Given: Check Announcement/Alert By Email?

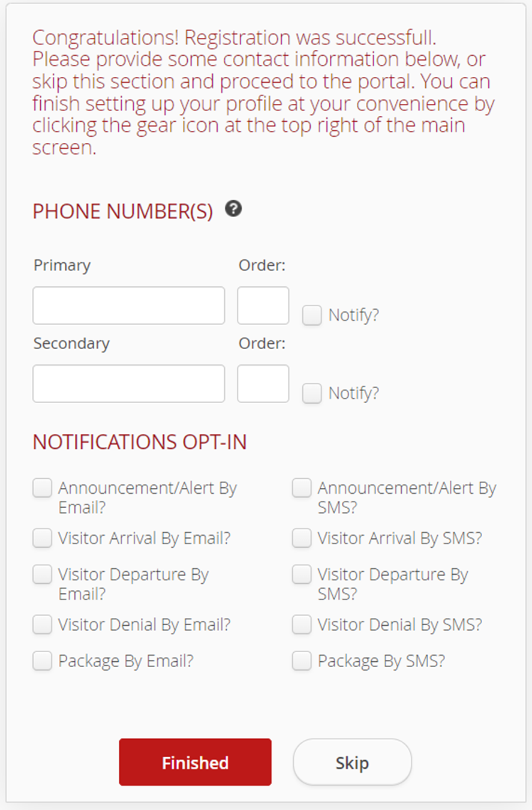Looking at the screenshot, I should 42,488.
